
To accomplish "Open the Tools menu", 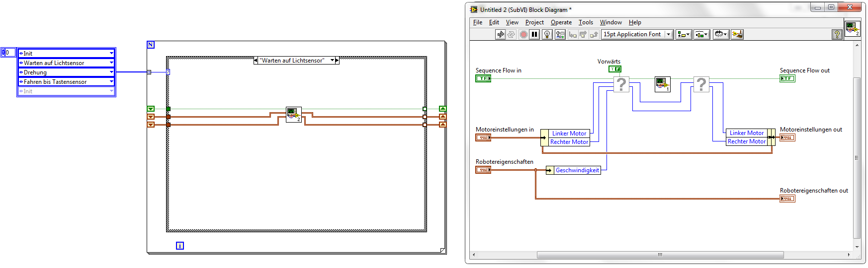I will pos(586,22).
